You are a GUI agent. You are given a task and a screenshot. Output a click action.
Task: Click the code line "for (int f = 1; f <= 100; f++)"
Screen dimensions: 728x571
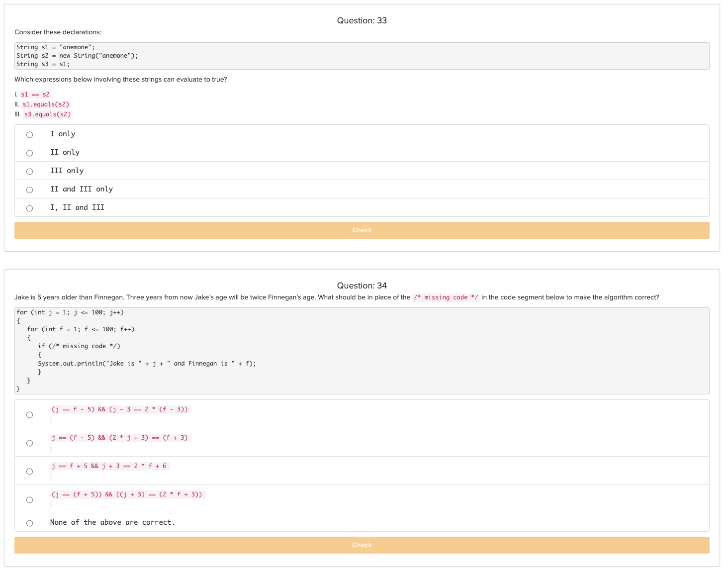(x=81, y=329)
